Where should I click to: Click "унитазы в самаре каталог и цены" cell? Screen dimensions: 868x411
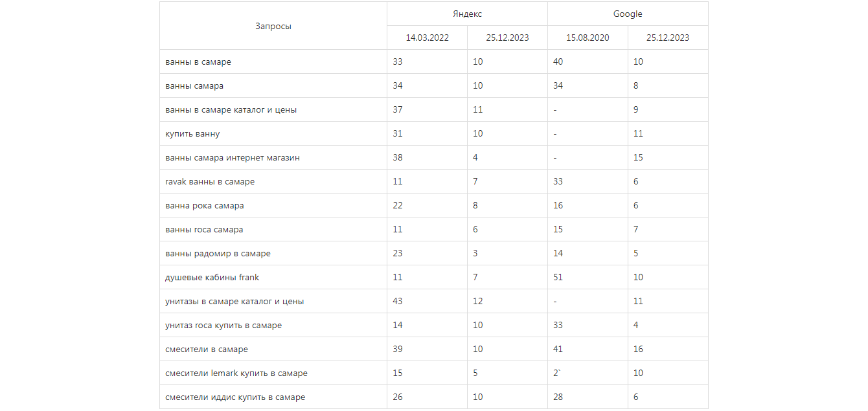click(234, 302)
